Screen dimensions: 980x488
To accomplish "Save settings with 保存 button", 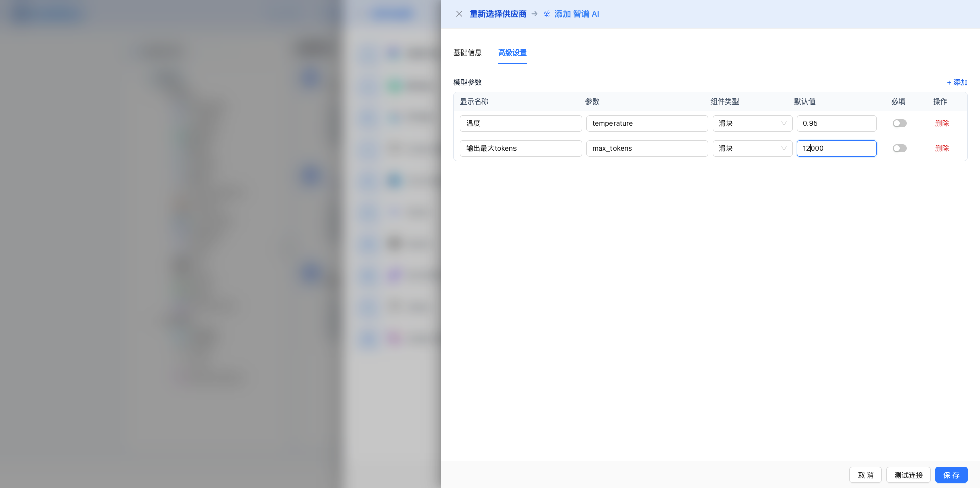I will (951, 475).
